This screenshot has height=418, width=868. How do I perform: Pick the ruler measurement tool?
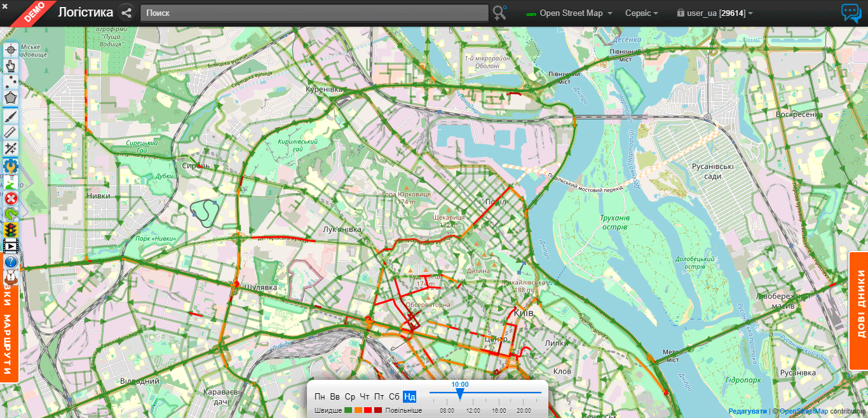click(x=11, y=131)
